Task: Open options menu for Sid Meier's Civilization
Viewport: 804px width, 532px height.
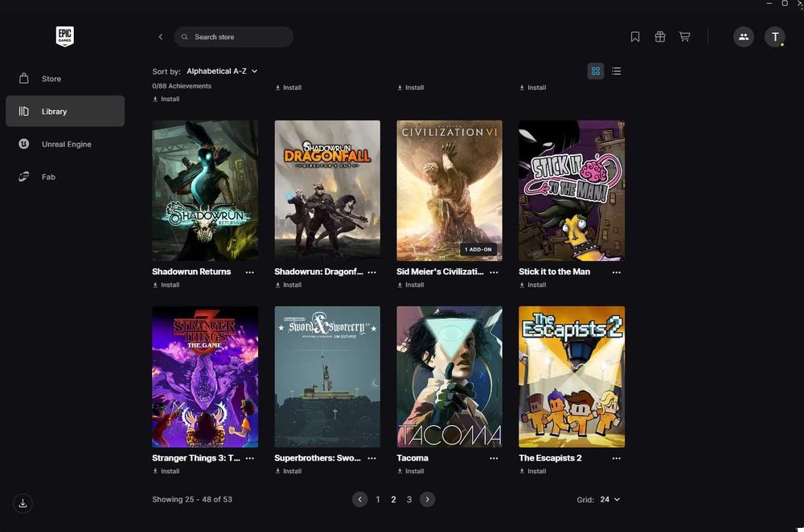Action: 494,272
